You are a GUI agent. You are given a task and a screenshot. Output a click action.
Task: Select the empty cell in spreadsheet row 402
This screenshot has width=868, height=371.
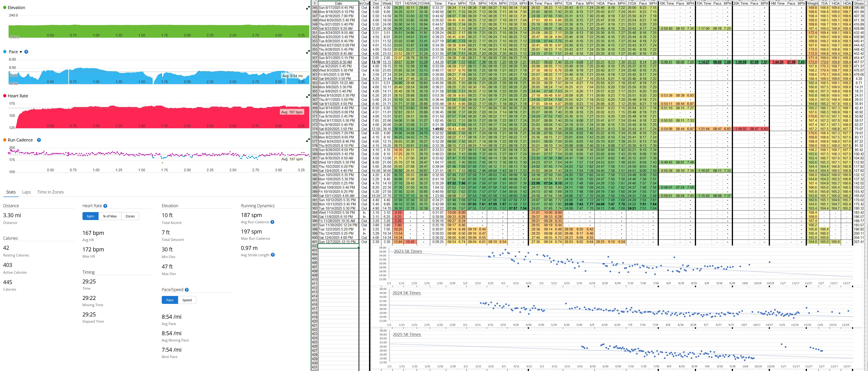(338, 246)
